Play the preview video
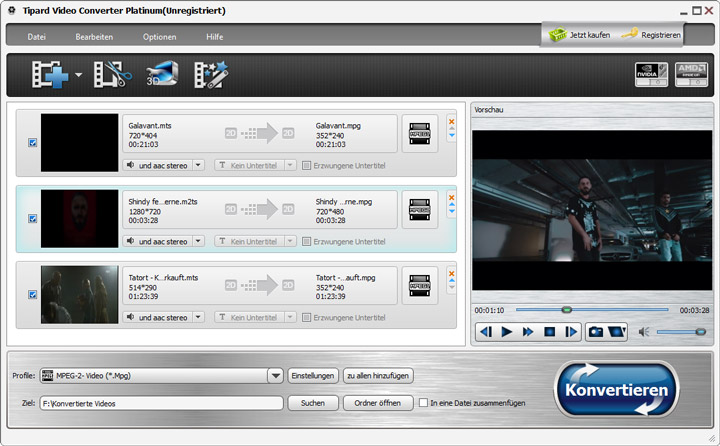This screenshot has height=446, width=720. (506, 332)
